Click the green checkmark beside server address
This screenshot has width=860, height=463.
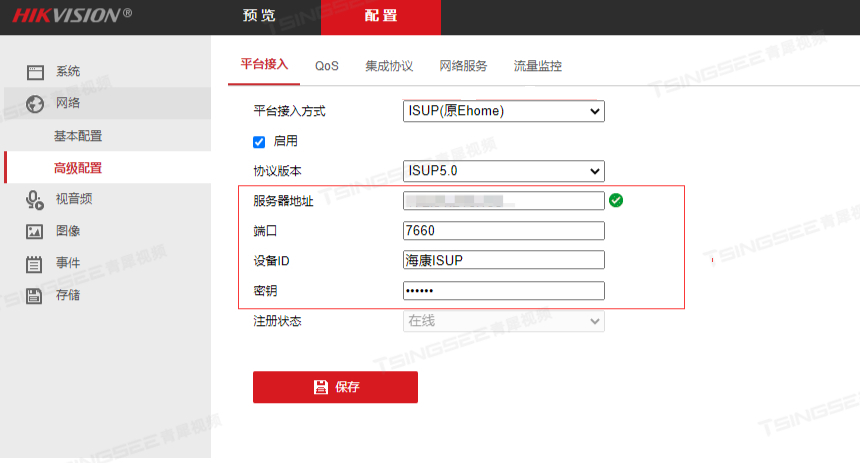616,200
